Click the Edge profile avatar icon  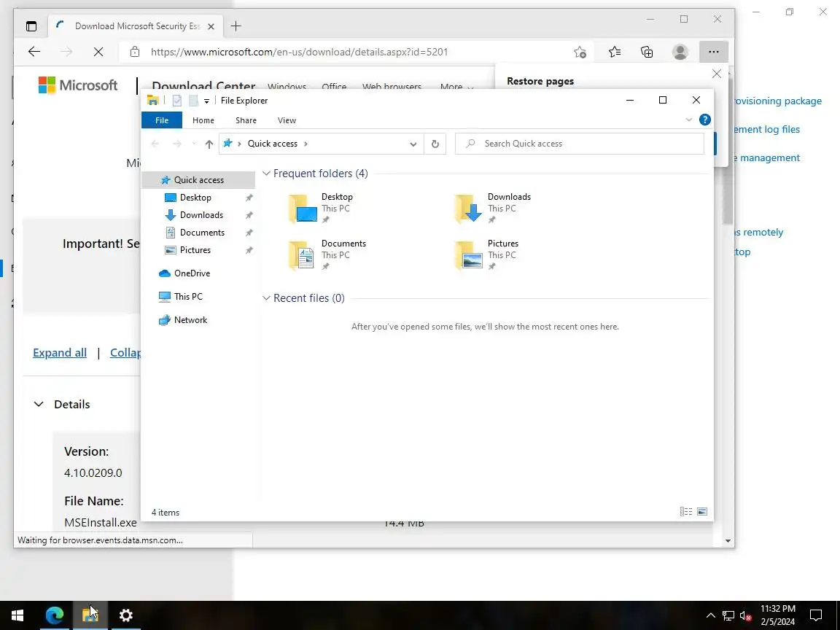[680, 52]
